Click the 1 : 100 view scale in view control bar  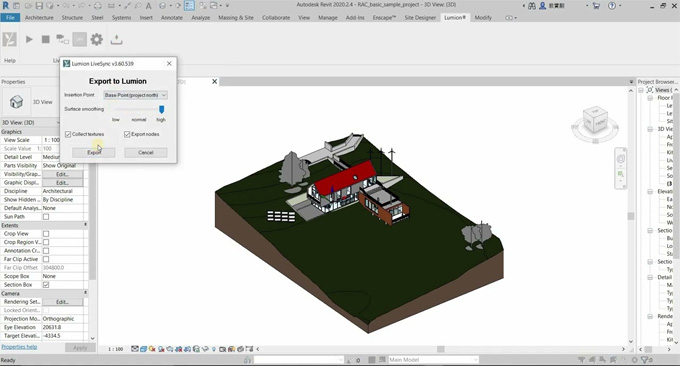coord(115,349)
